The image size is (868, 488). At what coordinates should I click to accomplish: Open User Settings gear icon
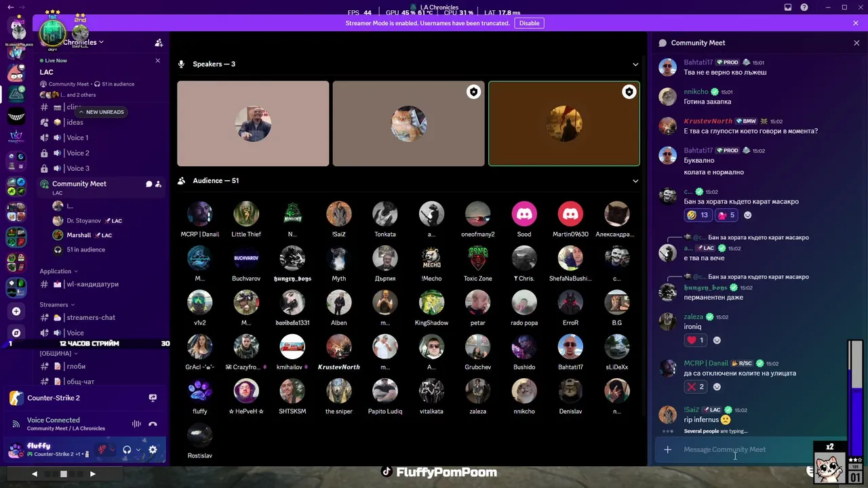[153, 449]
